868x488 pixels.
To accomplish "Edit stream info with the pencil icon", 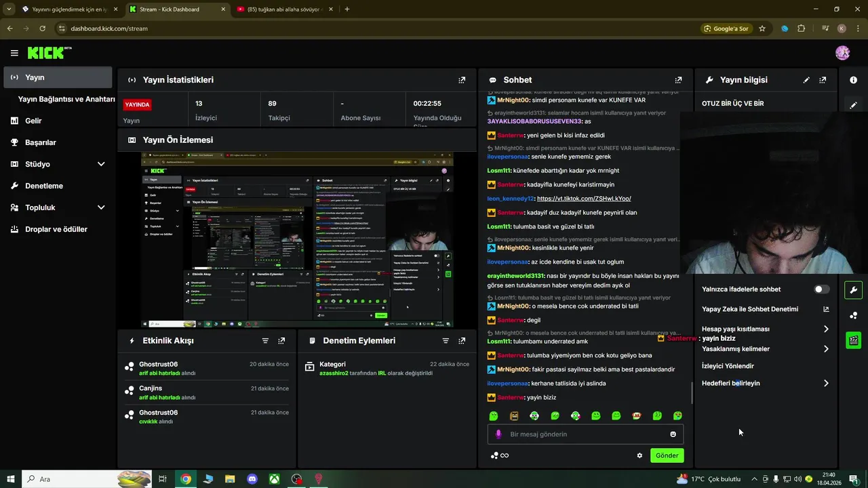I will coord(806,80).
